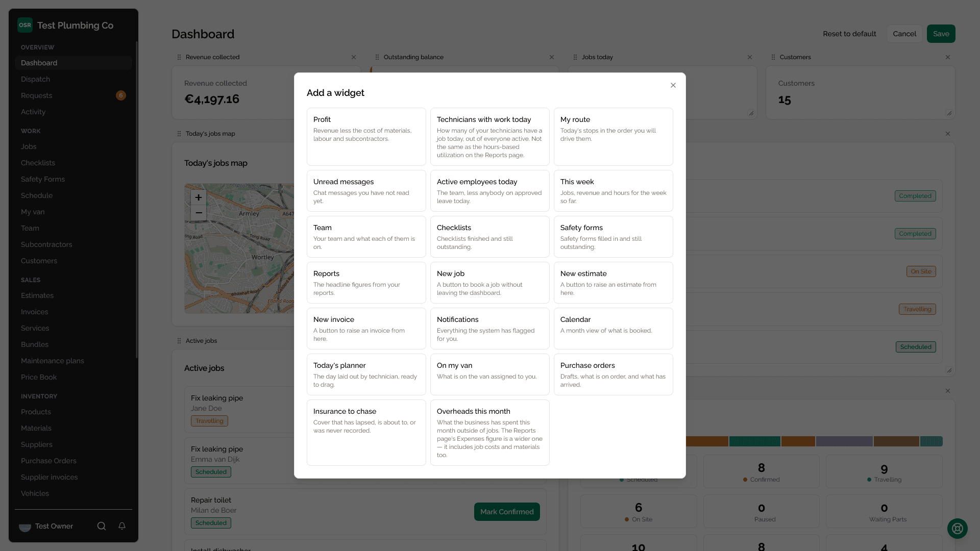Viewport: 980px width, 551px height.
Task: Go to Supplier invoices in the sidebar
Action: coord(73,477)
